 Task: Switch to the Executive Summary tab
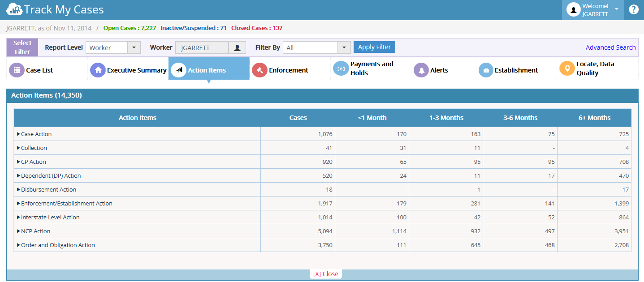[128, 69]
